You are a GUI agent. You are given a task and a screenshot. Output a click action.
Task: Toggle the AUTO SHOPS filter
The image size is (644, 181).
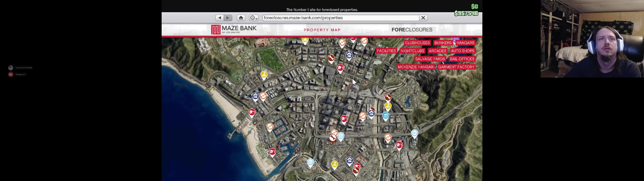[x=463, y=51]
